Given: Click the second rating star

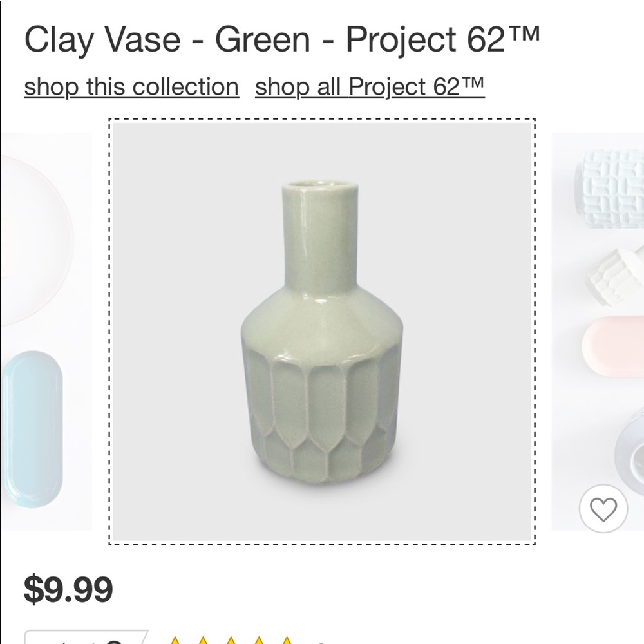Looking at the screenshot, I should pos(204,640).
